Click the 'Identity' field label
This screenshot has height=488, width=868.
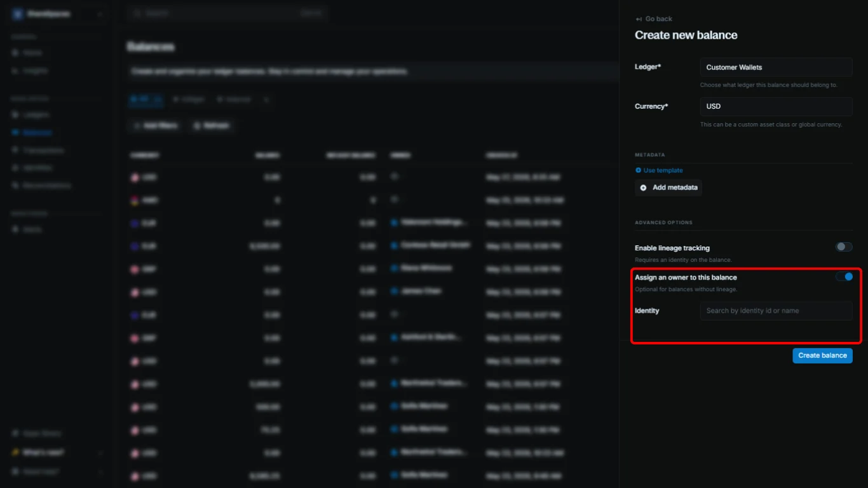(647, 311)
